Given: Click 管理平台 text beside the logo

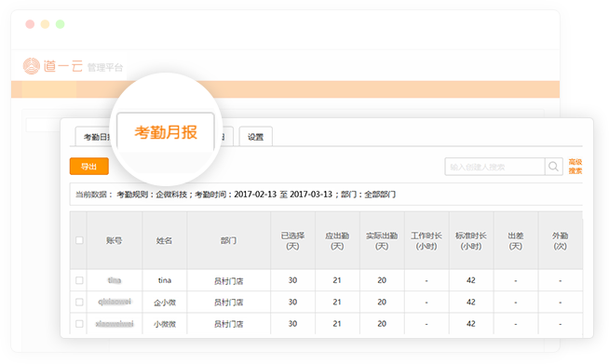Looking at the screenshot, I should pos(105,68).
